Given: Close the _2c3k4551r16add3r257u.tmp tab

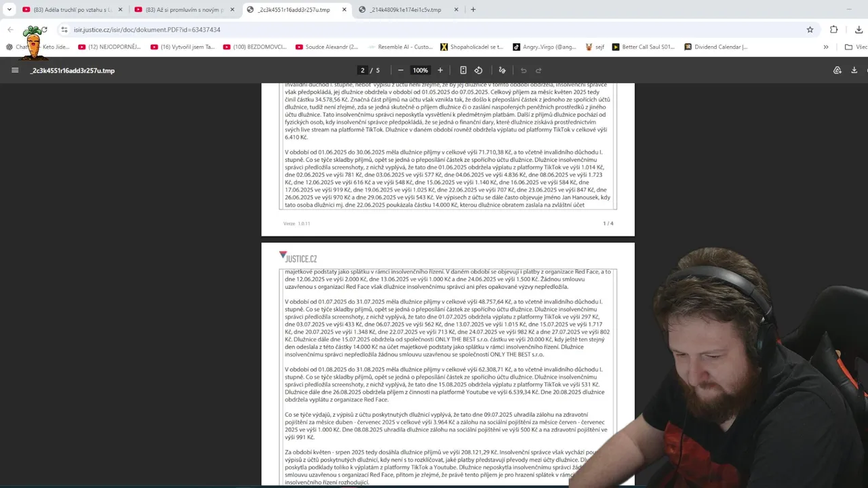Looking at the screenshot, I should (x=344, y=9).
